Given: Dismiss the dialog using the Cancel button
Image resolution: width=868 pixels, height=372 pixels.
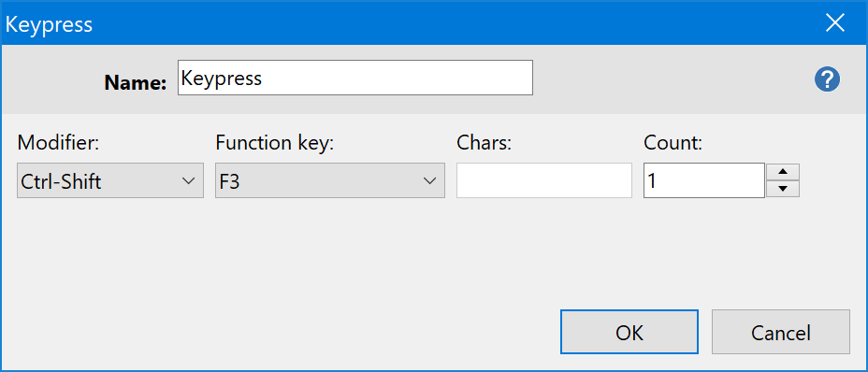Looking at the screenshot, I should click(x=780, y=332).
